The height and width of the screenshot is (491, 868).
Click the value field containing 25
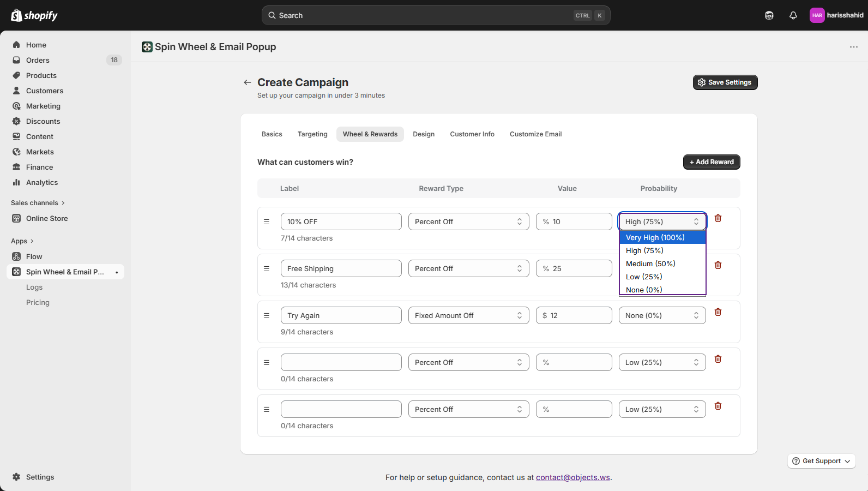pyautogui.click(x=574, y=268)
